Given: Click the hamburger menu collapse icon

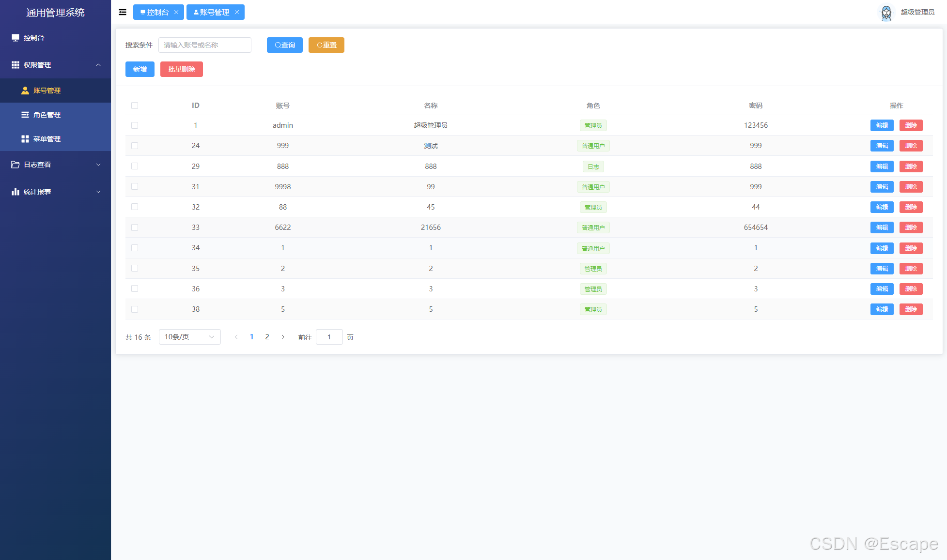Looking at the screenshot, I should [x=122, y=12].
